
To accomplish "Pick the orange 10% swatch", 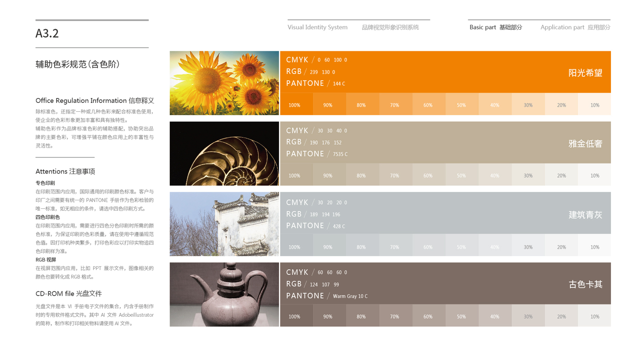I will tap(594, 104).
